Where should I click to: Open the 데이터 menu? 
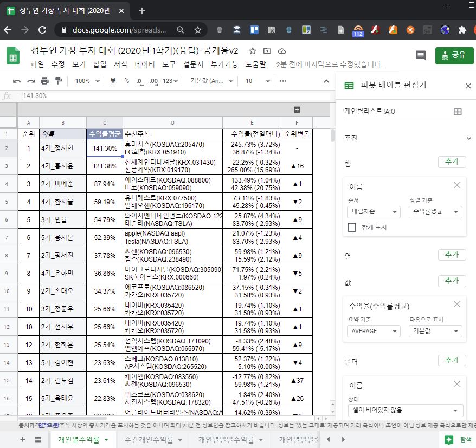tap(145, 64)
